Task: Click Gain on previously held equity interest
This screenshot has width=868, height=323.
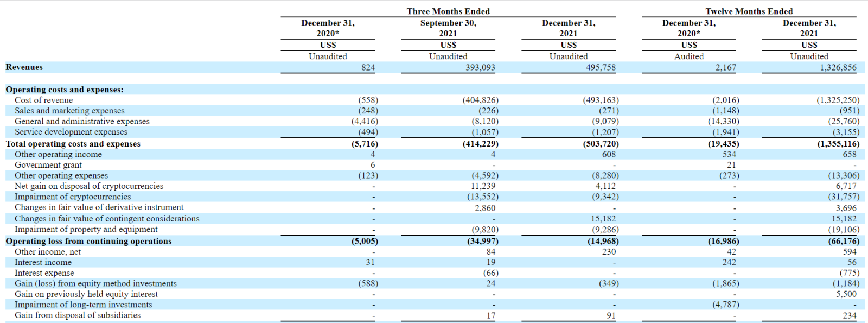Action: [x=86, y=294]
